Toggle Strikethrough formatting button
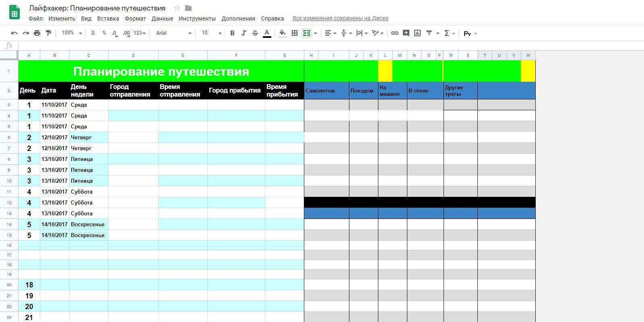Screen dimensions: 644x322 click(x=255, y=33)
